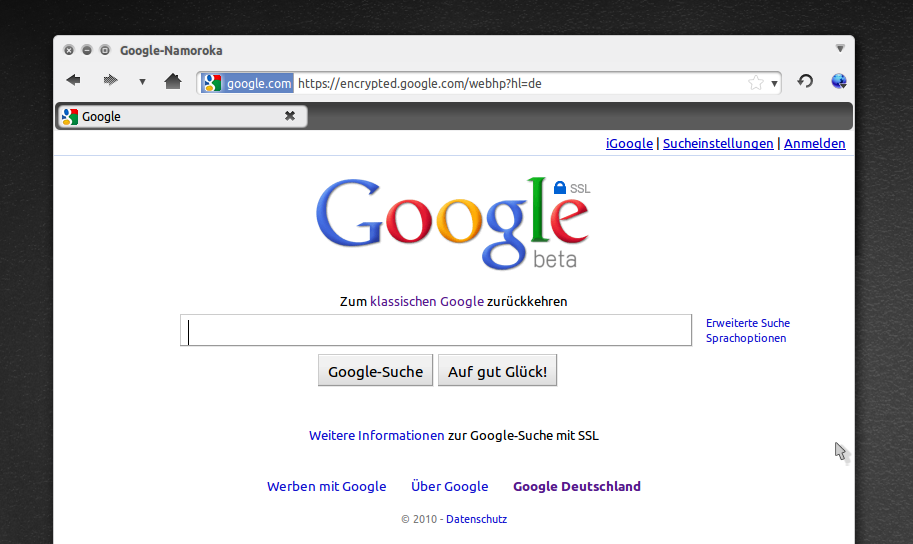Click the Auf gut Glück! button
This screenshot has height=544, width=913.
[497, 370]
